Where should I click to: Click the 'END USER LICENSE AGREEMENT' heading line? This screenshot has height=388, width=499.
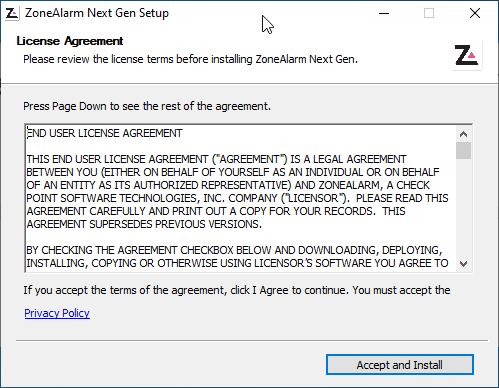pyautogui.click(x=104, y=133)
